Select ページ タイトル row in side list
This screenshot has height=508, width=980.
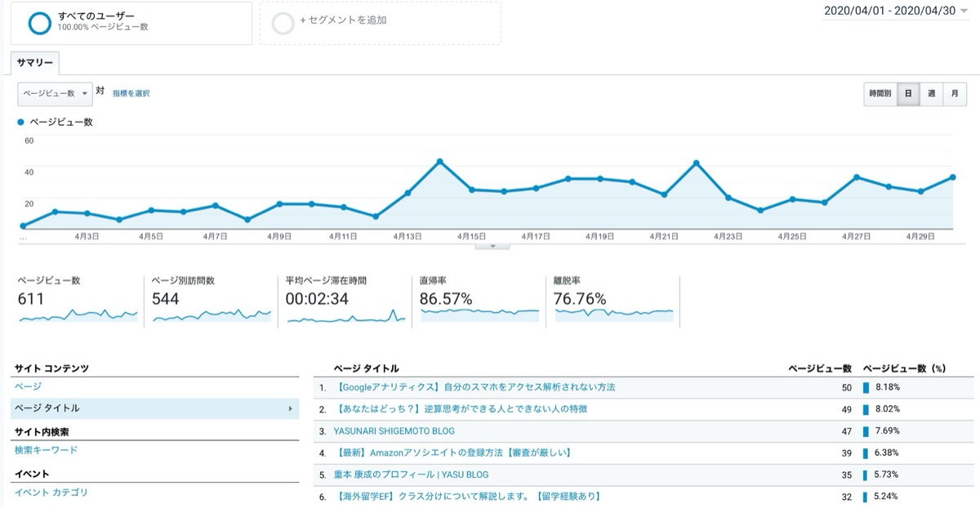pos(155,408)
